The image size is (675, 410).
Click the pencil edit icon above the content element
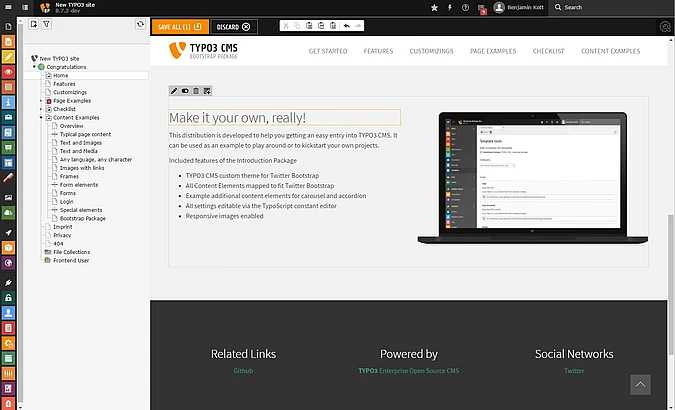pyautogui.click(x=174, y=91)
